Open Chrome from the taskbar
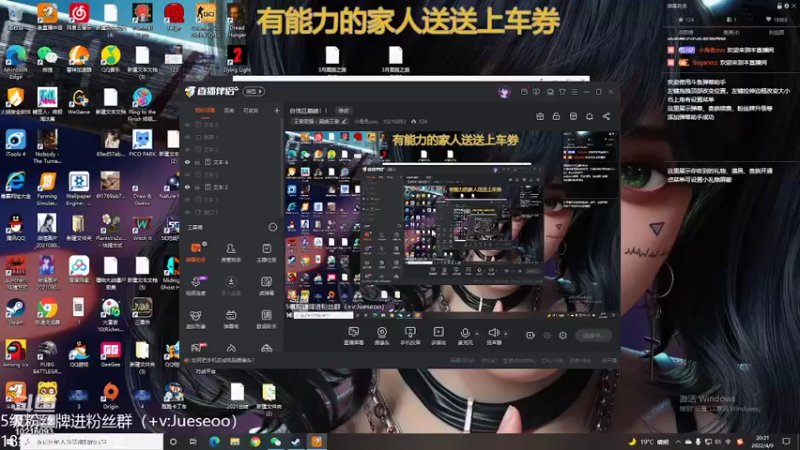The image size is (800, 450). (x=255, y=442)
